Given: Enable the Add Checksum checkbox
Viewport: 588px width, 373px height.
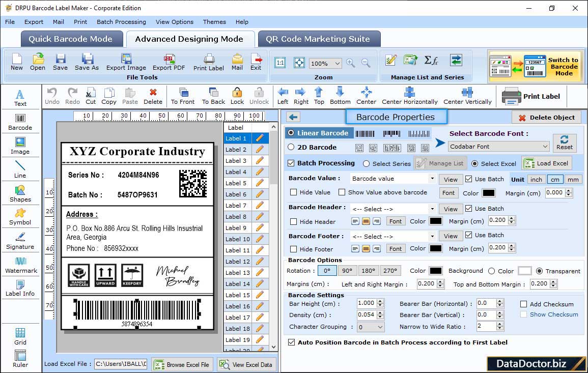Looking at the screenshot, I should click(523, 304).
